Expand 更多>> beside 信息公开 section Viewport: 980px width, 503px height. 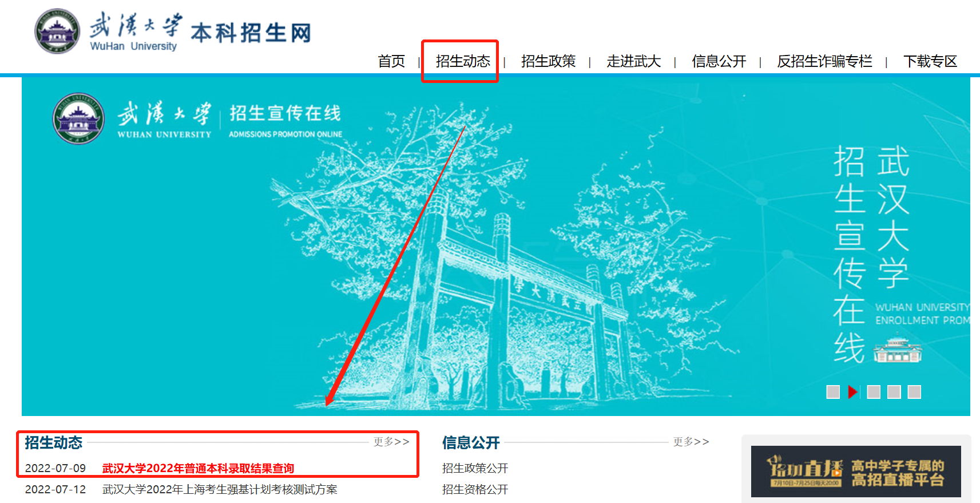pyautogui.click(x=691, y=442)
